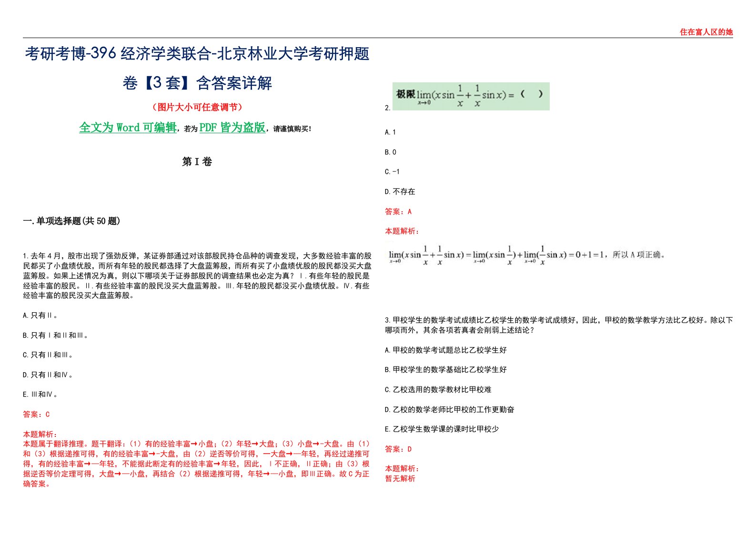Select option C.乙校选用的数学教材比甲校难
This screenshot has width=756, height=534.
tap(438, 390)
